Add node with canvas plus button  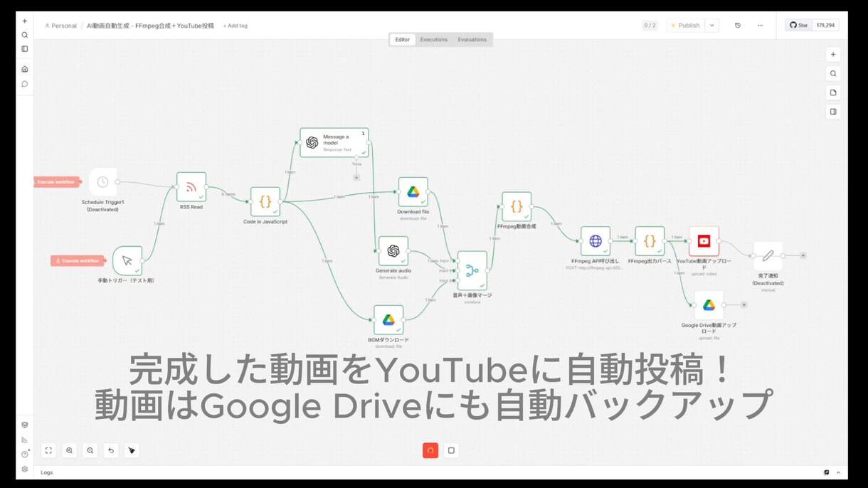pos(833,55)
